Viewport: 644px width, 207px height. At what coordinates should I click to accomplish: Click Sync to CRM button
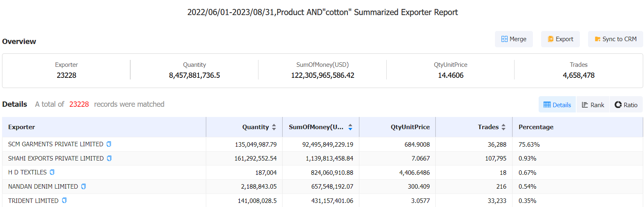click(615, 39)
